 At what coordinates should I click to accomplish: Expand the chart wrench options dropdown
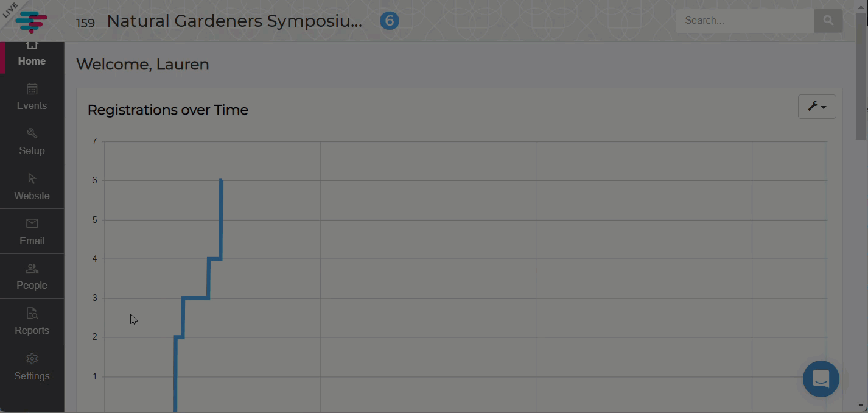pos(816,107)
